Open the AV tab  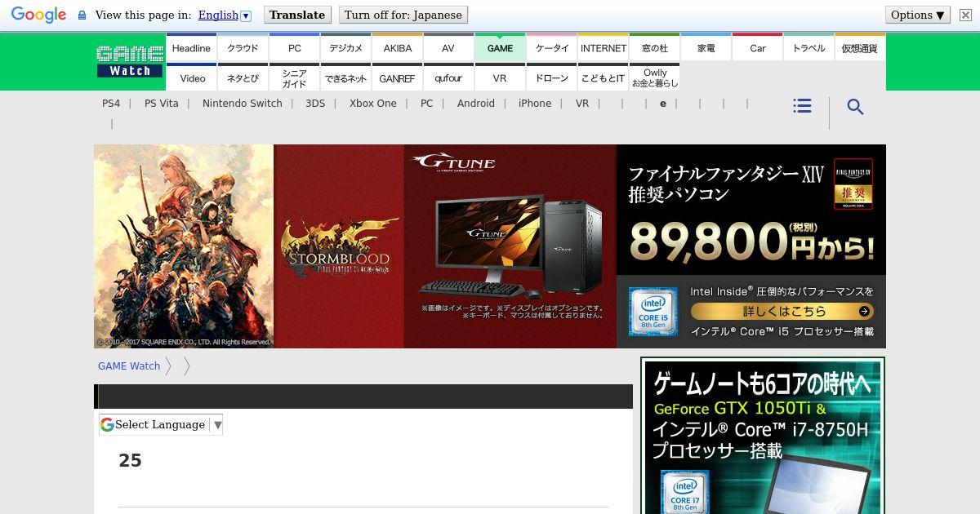pyautogui.click(x=448, y=48)
